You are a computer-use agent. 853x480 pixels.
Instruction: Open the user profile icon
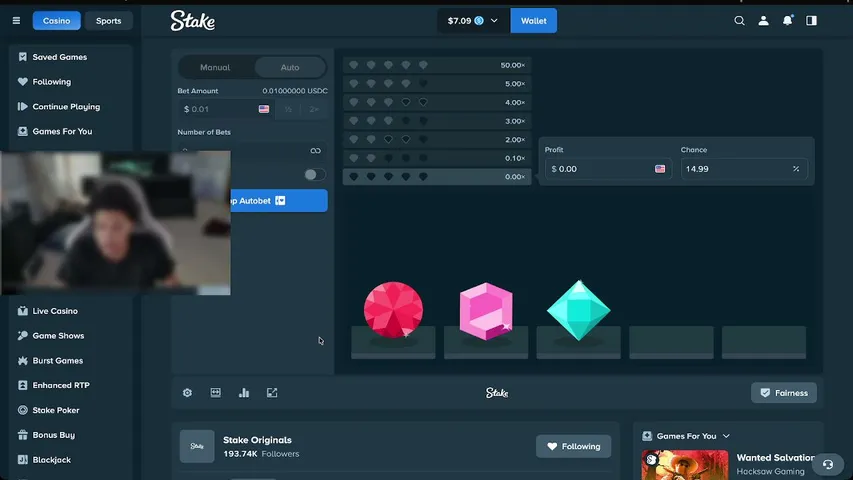click(763, 21)
